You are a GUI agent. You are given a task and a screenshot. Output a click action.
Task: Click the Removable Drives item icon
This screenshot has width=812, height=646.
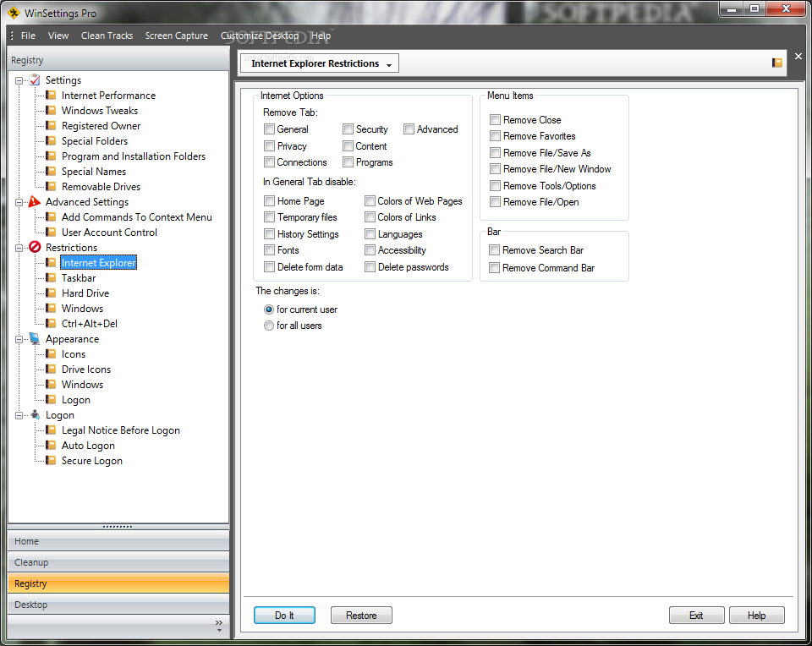[51, 186]
